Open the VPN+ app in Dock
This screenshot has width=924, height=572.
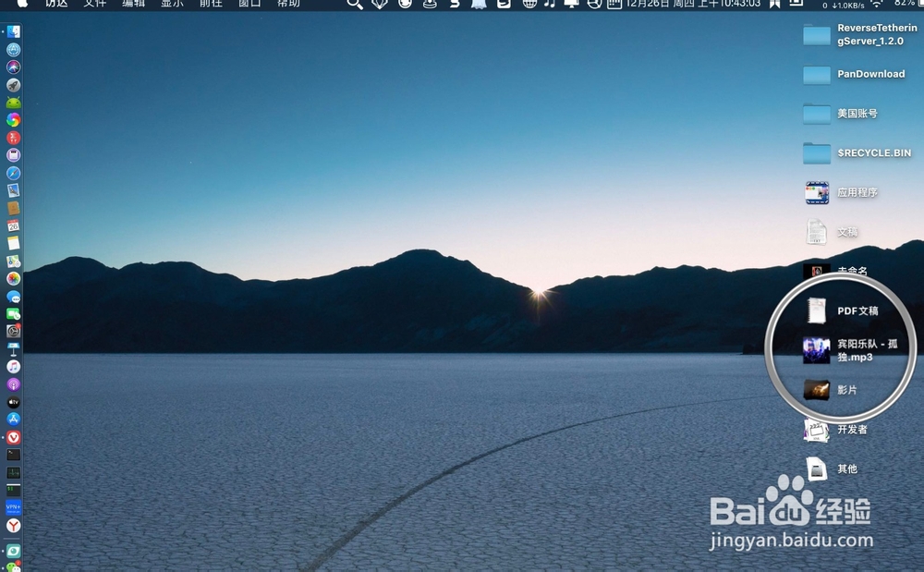[x=14, y=507]
